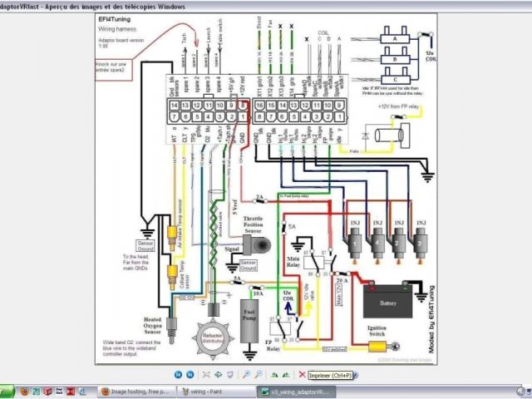The height and width of the screenshot is (399, 532).
Task: Zoom in with magnifier plus icon
Action: (246, 375)
